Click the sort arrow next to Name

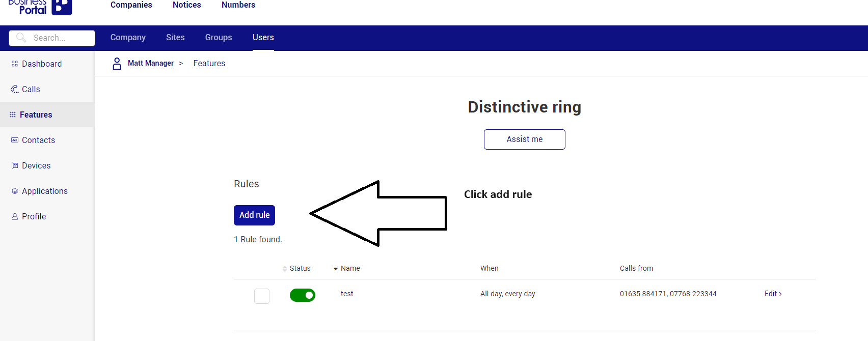[x=335, y=268]
